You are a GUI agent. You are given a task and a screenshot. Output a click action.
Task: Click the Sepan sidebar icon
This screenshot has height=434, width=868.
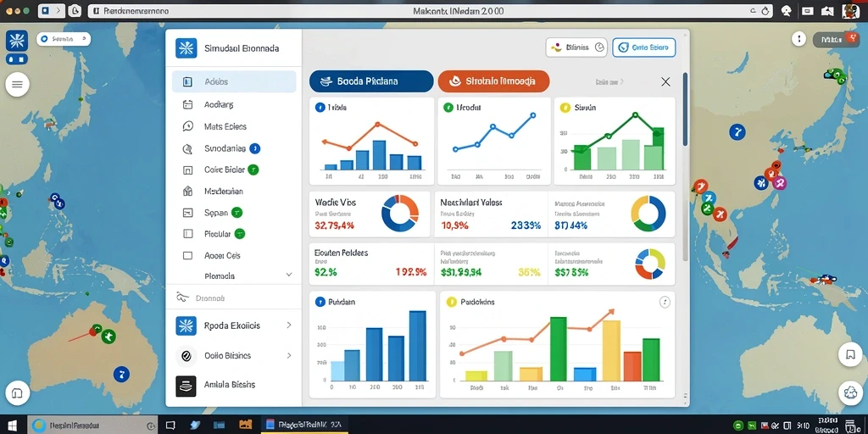click(x=187, y=213)
